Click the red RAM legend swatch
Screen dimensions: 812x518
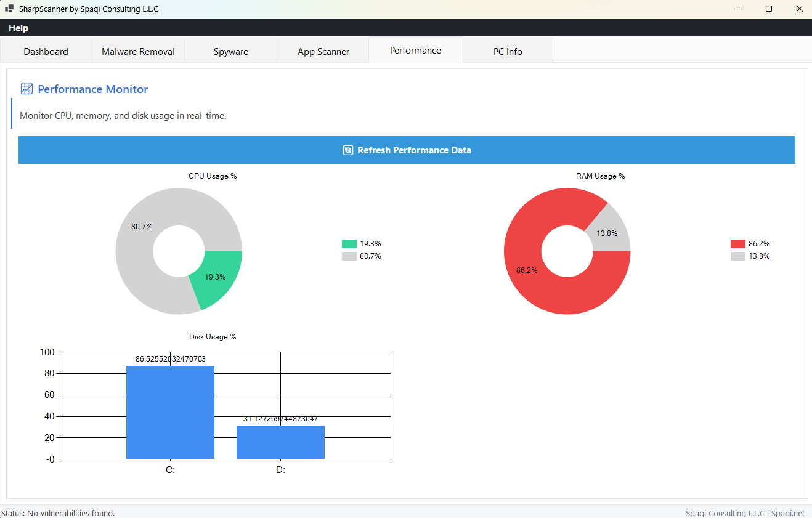coord(738,244)
